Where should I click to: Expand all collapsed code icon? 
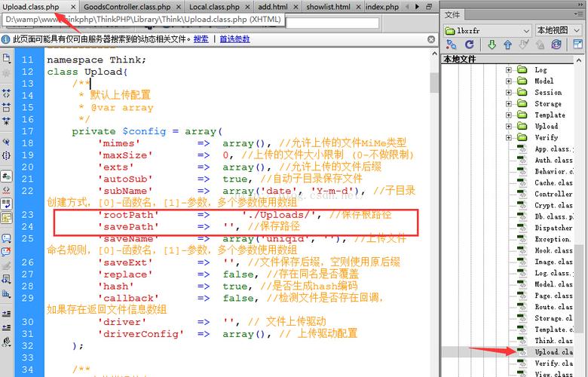pyautogui.click(x=6, y=121)
